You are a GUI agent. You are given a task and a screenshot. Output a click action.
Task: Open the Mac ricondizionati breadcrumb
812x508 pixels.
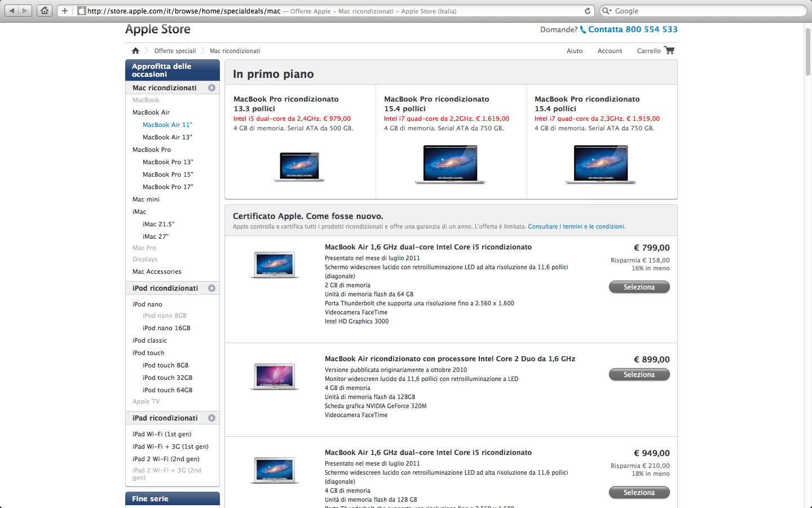pyautogui.click(x=235, y=51)
